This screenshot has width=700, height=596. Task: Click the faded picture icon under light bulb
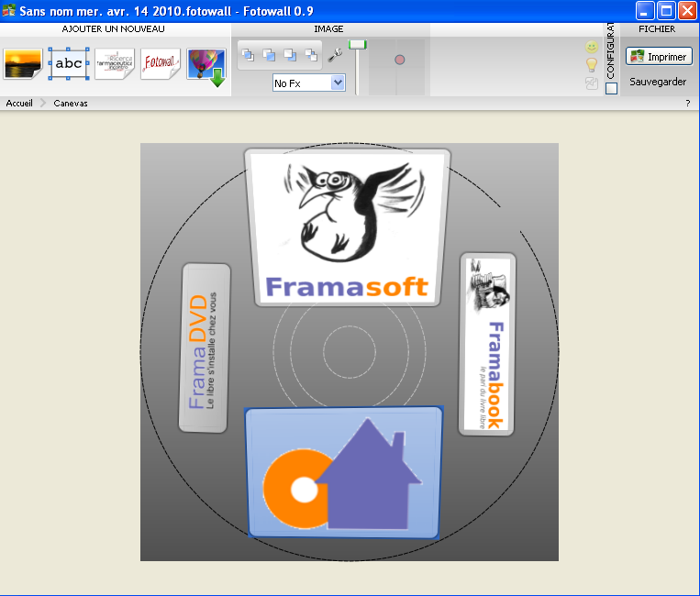pyautogui.click(x=592, y=83)
